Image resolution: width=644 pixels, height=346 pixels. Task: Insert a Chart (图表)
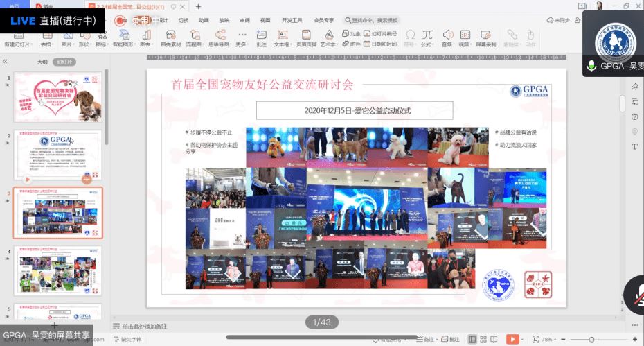[x=147, y=39]
